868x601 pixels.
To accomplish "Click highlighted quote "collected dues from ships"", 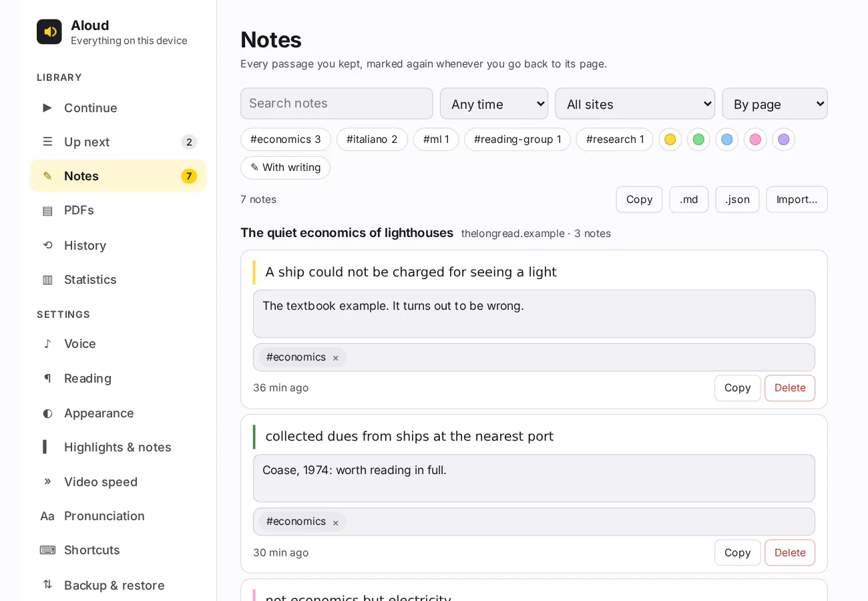I will [409, 437].
